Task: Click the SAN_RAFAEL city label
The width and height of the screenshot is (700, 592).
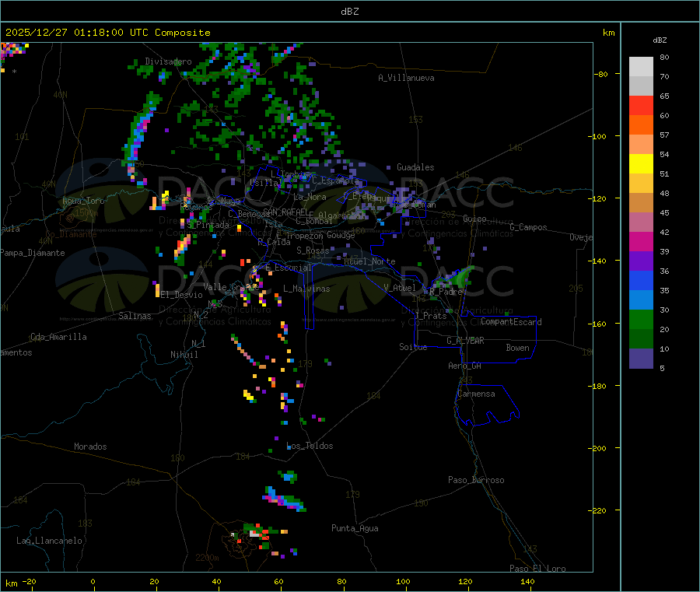Action: click(285, 212)
